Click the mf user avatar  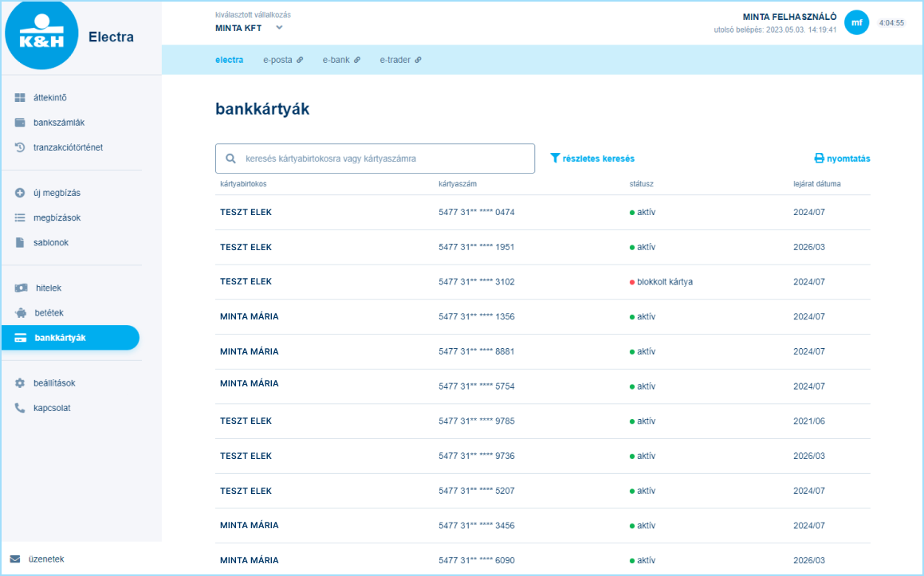(x=857, y=23)
